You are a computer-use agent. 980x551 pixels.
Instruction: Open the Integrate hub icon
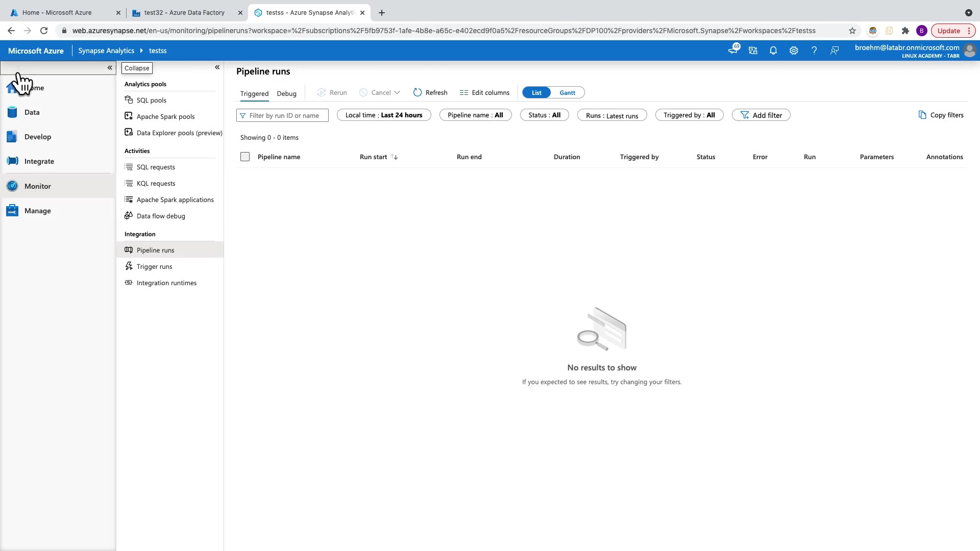[x=13, y=161]
